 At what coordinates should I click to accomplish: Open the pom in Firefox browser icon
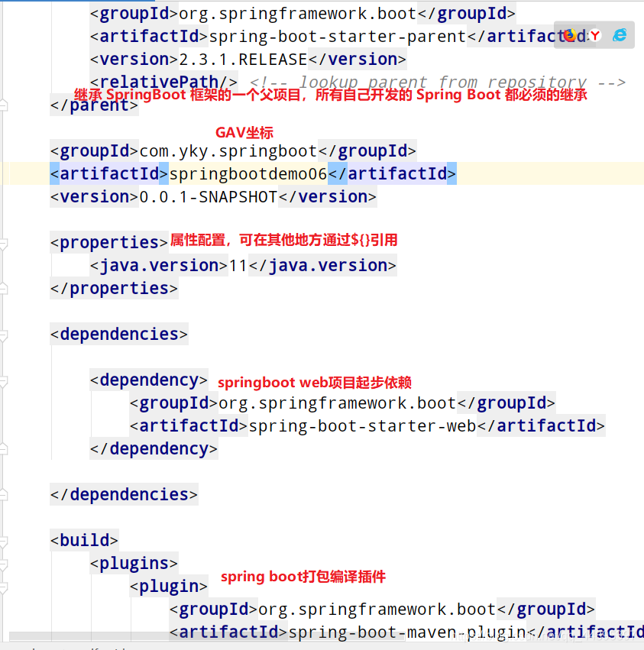pos(570,36)
